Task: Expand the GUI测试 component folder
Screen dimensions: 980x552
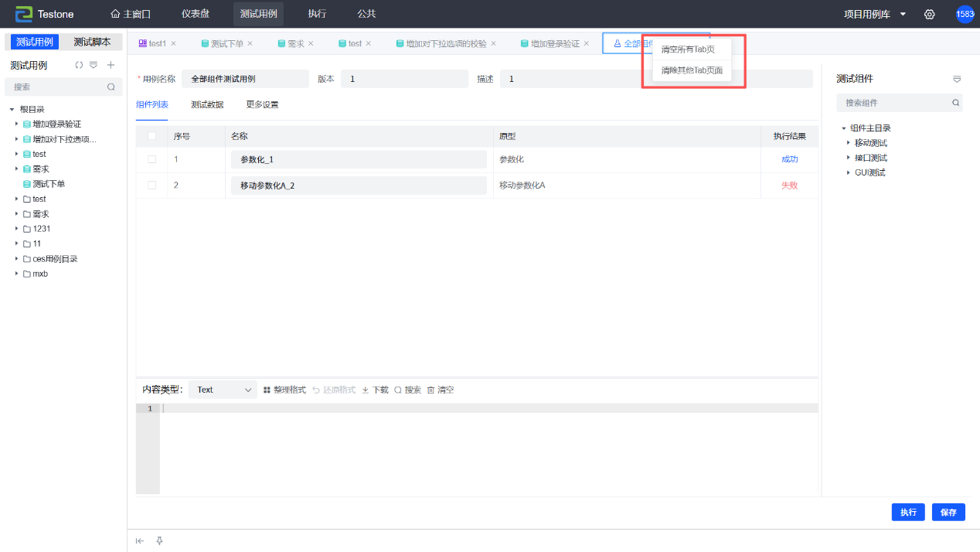Action: [x=848, y=173]
